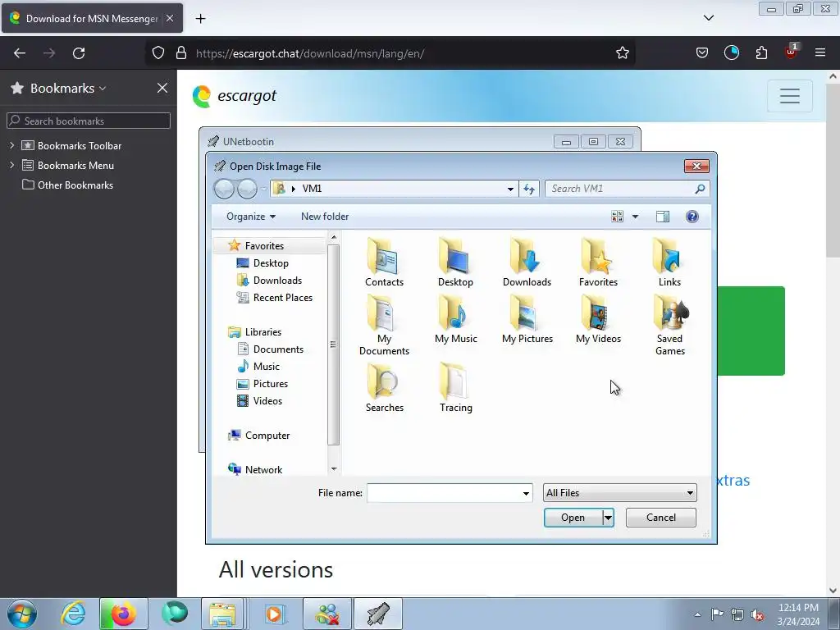
Task: Select the Tracing folder
Action: tap(455, 388)
